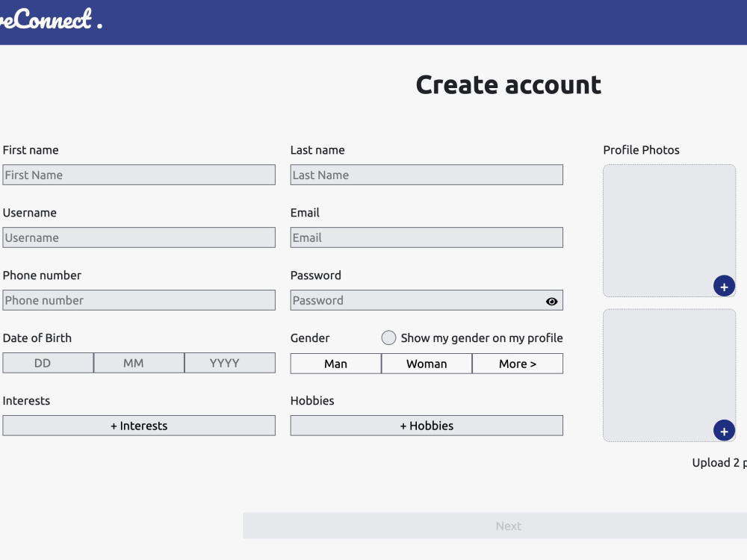
Task: Click the Last name label
Action: tap(317, 150)
